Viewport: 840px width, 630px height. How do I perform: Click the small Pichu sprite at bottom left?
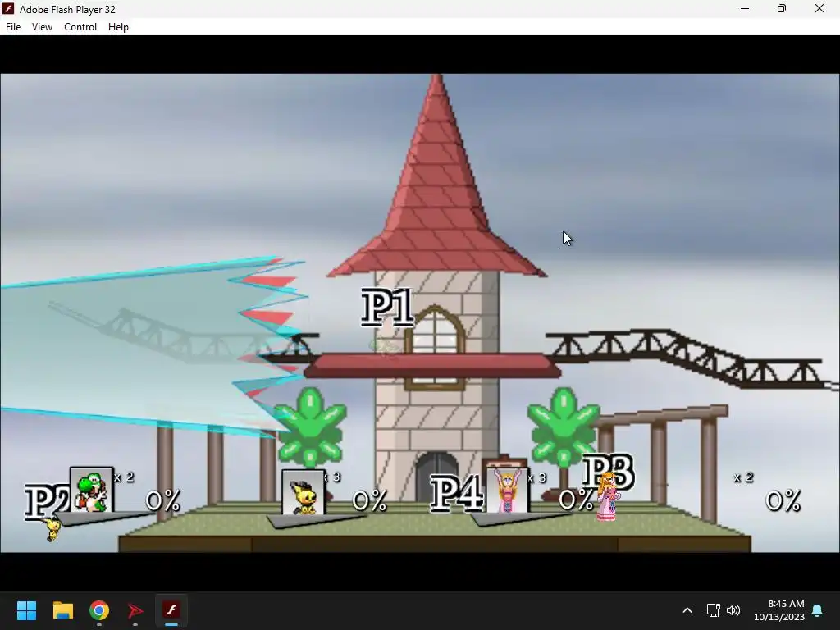click(52, 529)
